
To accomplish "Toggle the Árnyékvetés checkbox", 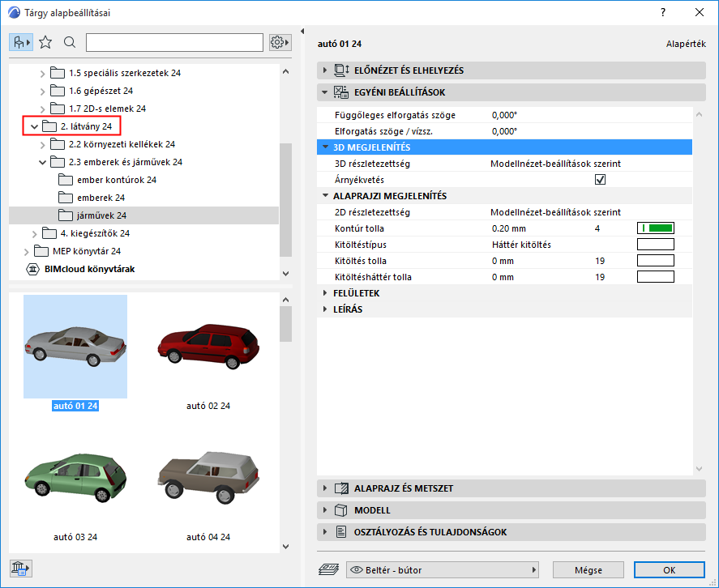I will [x=601, y=180].
